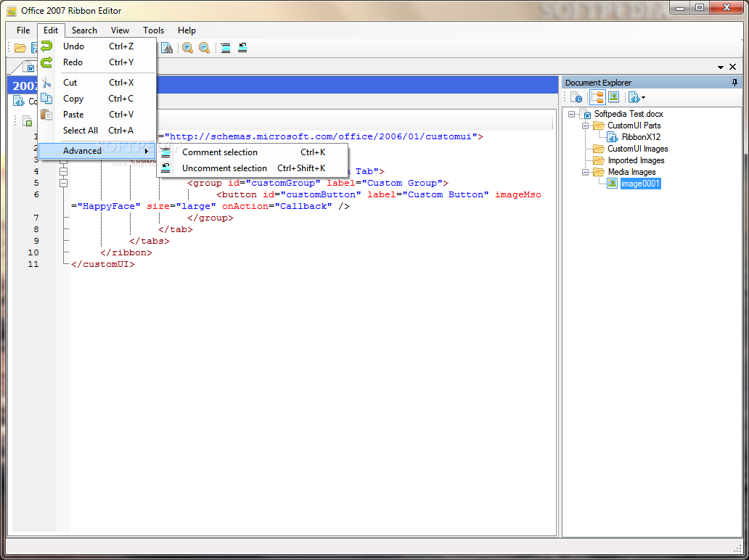This screenshot has width=749, height=560.
Task: Choose Undo from the Edit menu
Action: coord(97,46)
